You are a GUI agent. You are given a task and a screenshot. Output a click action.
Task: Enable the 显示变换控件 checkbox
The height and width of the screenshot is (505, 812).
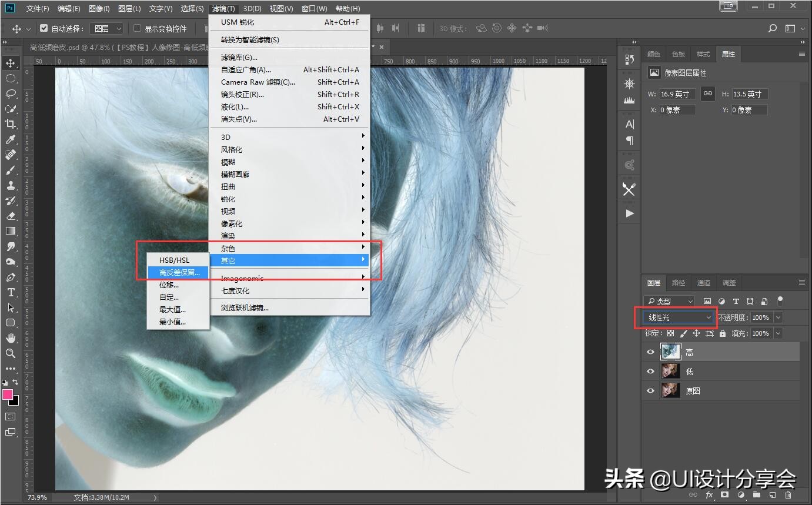coord(138,28)
